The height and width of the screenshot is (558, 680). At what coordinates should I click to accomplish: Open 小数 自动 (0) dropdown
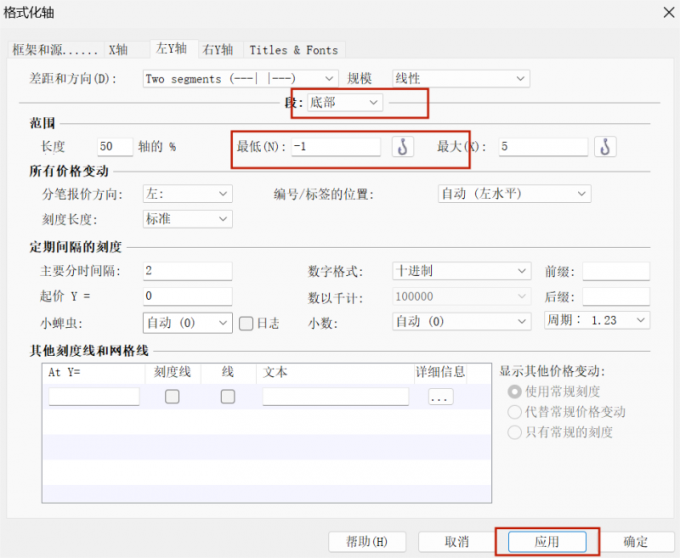[461, 321]
